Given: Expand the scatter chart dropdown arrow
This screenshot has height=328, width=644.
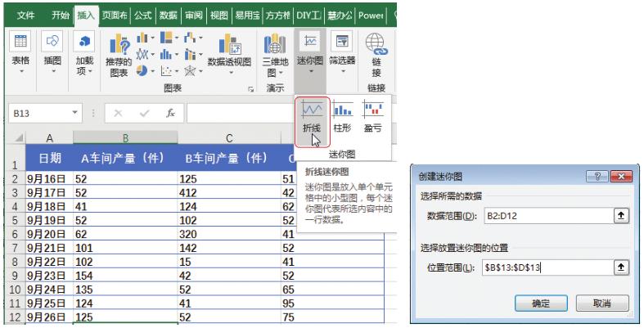Looking at the screenshot, I should pyautogui.click(x=177, y=71).
